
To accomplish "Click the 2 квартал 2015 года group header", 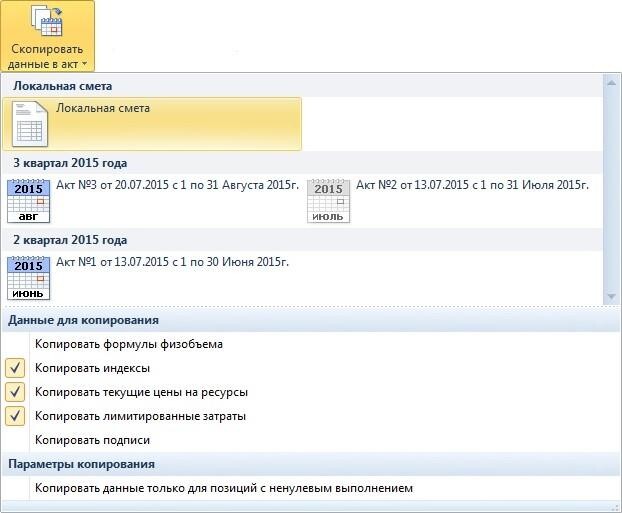I will pyautogui.click(x=302, y=240).
